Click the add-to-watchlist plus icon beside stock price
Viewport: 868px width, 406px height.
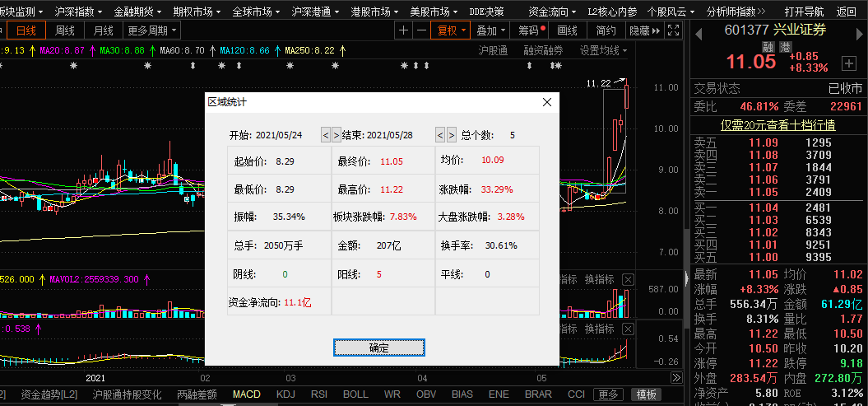(848, 63)
